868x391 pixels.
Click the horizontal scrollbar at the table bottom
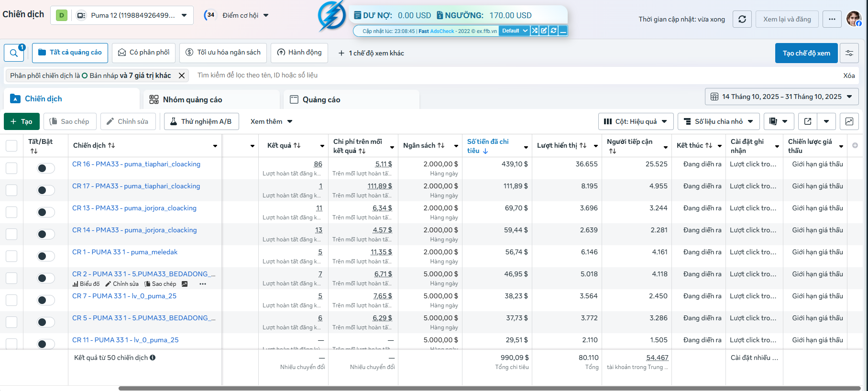[489, 388]
